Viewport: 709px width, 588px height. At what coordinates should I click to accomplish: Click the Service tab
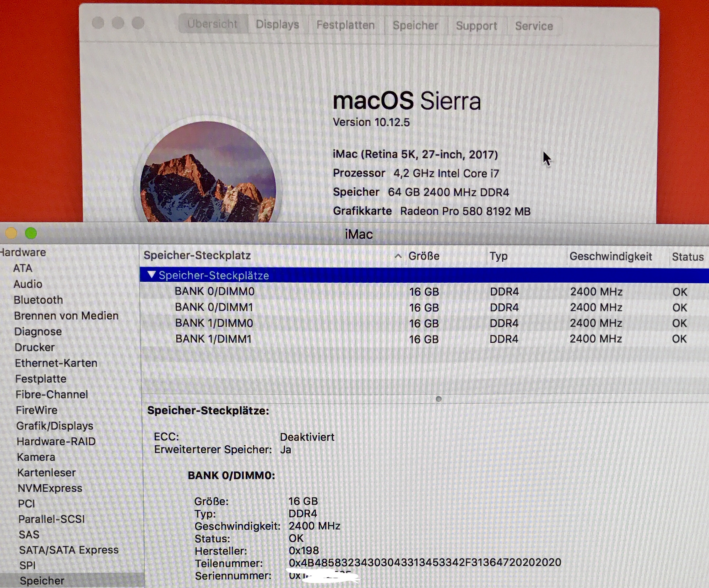pos(534,26)
